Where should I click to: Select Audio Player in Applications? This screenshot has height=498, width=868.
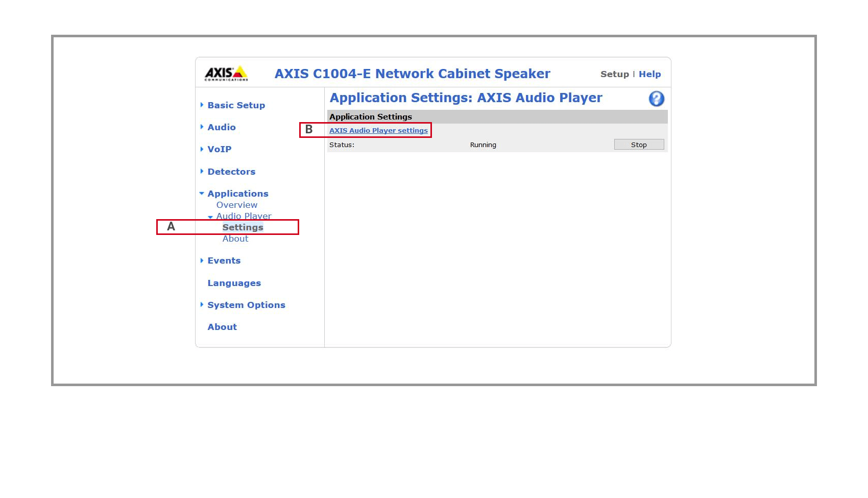tap(244, 216)
